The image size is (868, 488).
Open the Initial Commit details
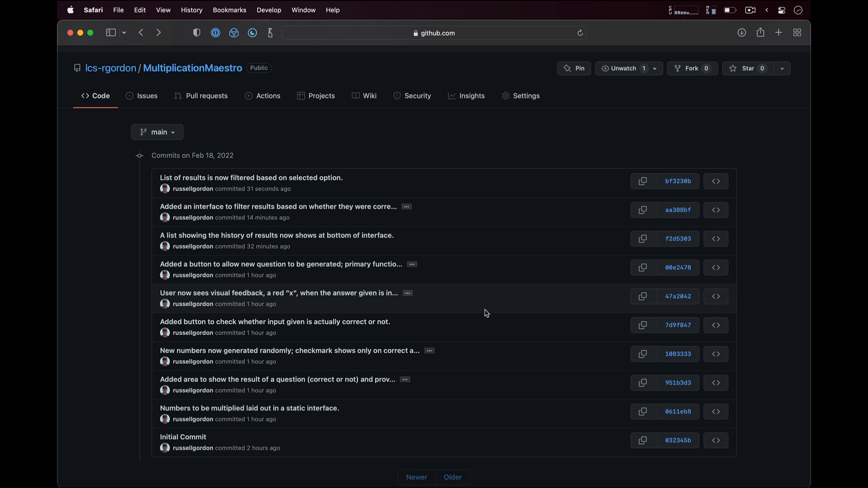[x=182, y=436]
